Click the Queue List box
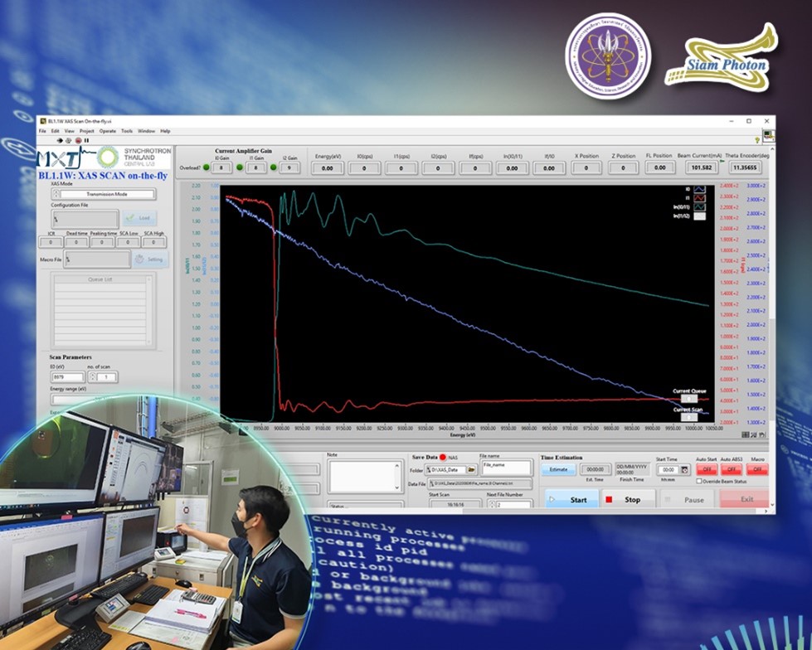 pos(103,312)
